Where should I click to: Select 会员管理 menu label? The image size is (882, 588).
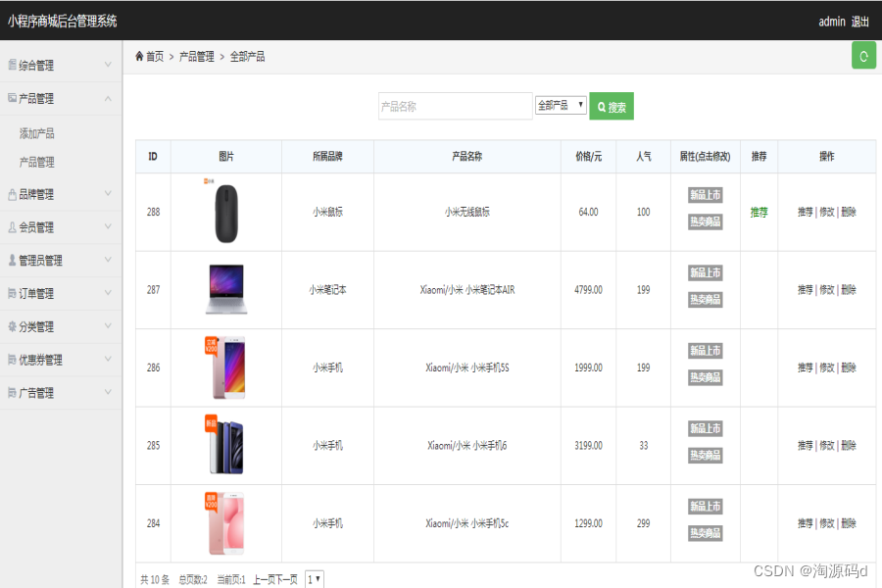pyautogui.click(x=36, y=227)
